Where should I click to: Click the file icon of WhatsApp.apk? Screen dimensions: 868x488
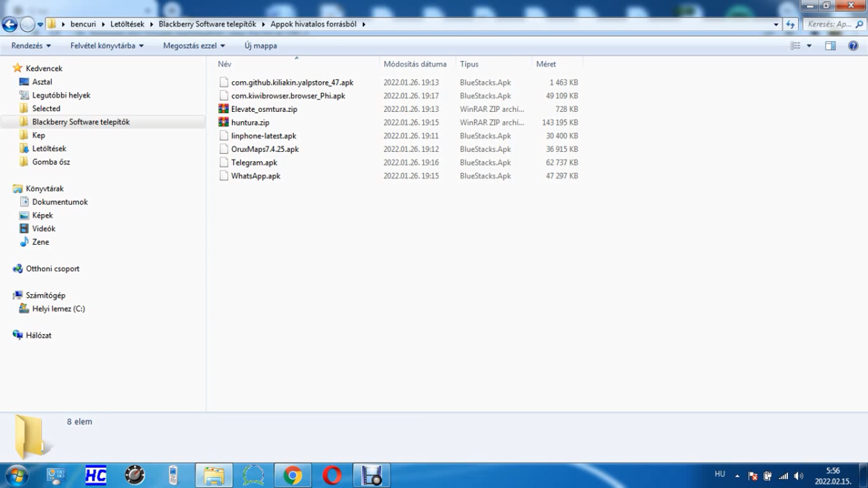(223, 176)
